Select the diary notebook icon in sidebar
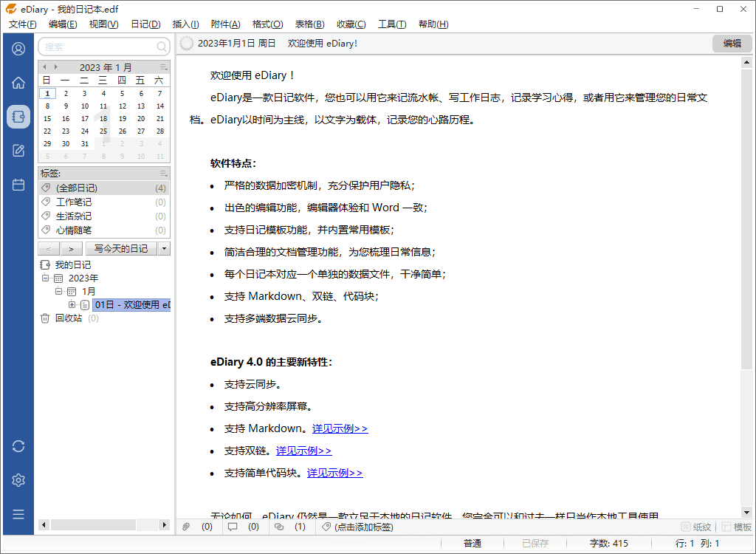This screenshot has width=756, height=554. [x=18, y=117]
